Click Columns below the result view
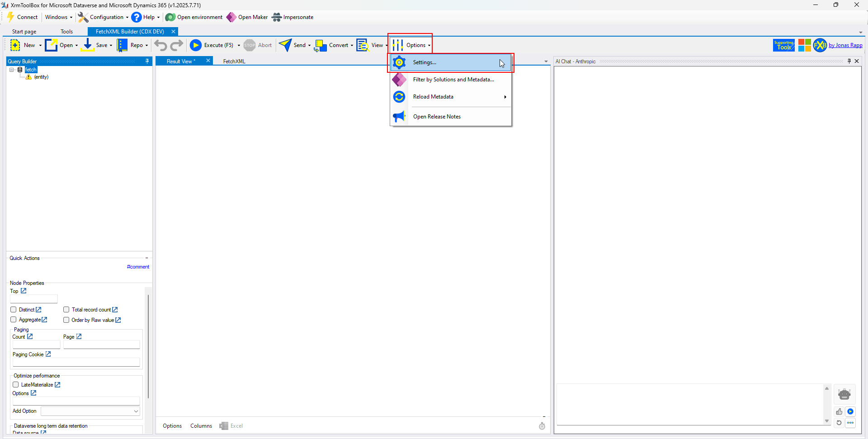Image resolution: width=868 pixels, height=439 pixels. pyautogui.click(x=201, y=426)
